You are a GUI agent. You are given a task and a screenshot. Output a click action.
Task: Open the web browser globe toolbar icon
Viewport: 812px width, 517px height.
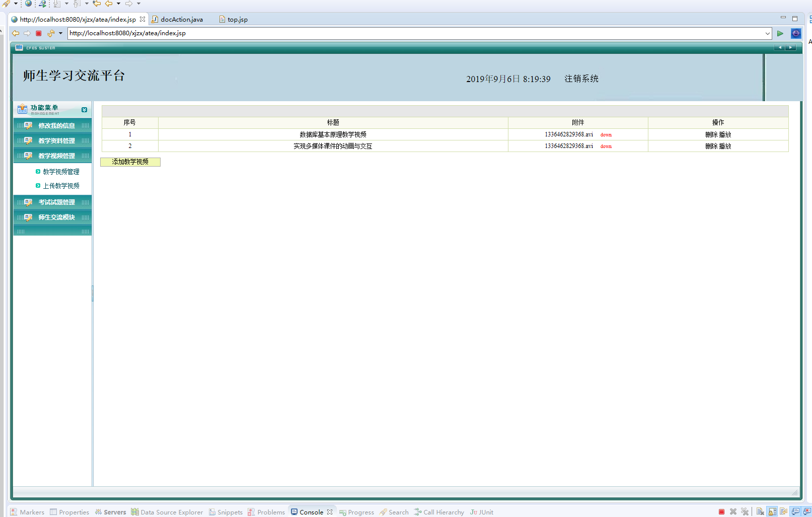(x=28, y=4)
